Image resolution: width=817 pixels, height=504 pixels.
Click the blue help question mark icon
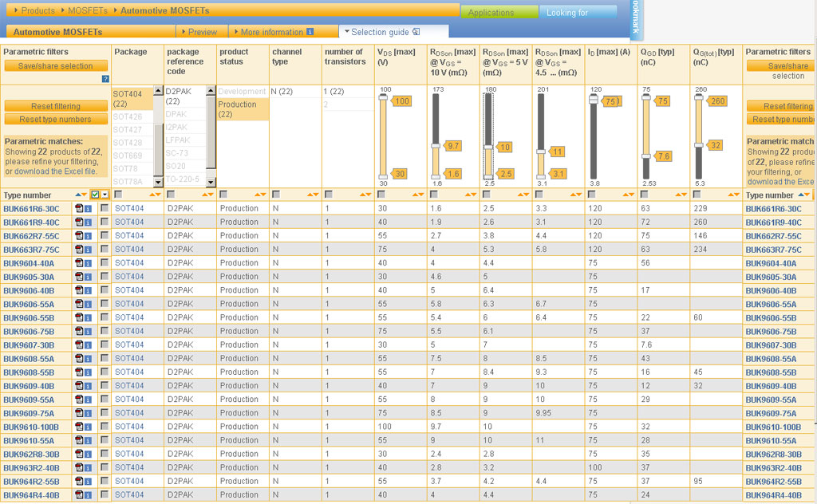click(105, 79)
